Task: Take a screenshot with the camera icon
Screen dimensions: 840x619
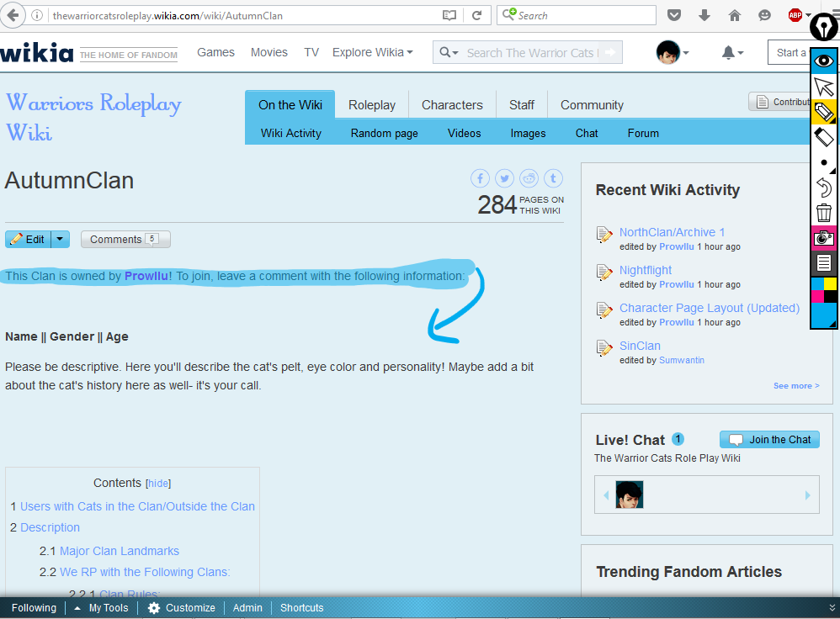Action: pos(823,238)
